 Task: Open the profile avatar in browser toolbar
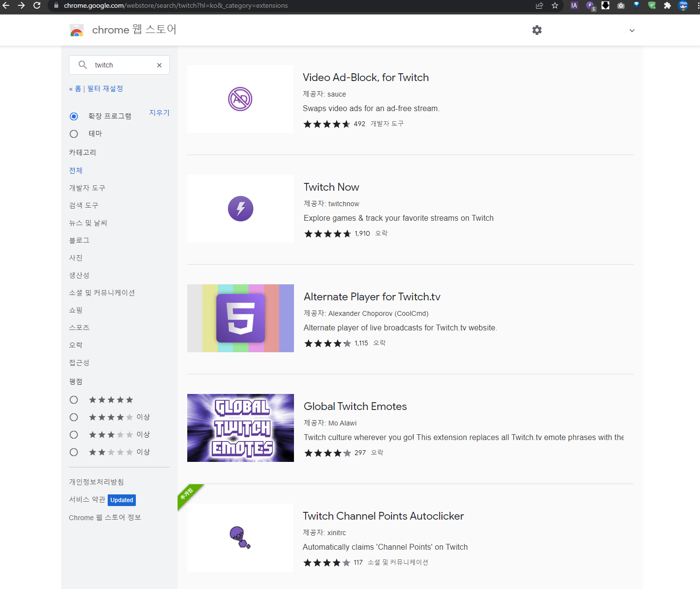point(683,5)
